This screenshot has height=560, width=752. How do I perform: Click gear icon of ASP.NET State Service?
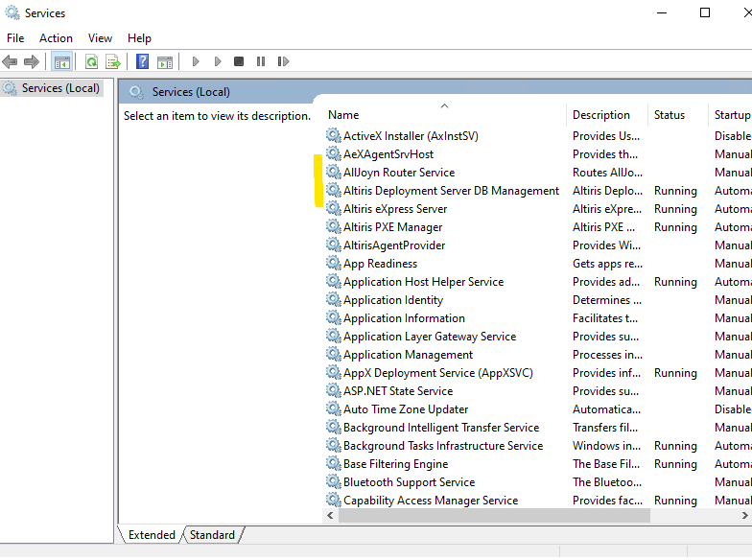click(x=334, y=390)
